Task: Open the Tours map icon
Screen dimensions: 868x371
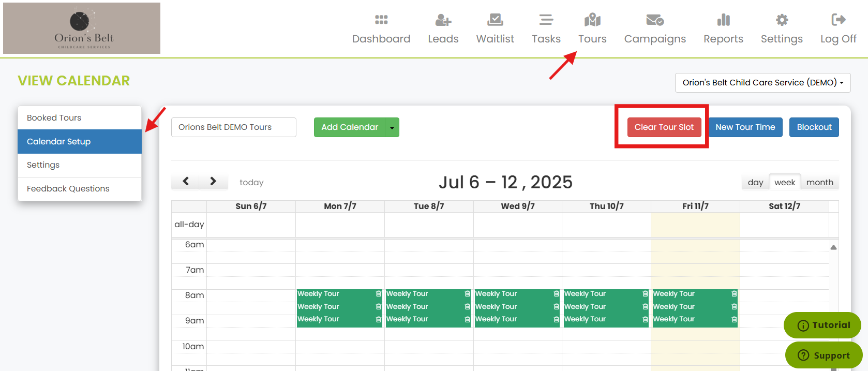Action: [x=592, y=20]
